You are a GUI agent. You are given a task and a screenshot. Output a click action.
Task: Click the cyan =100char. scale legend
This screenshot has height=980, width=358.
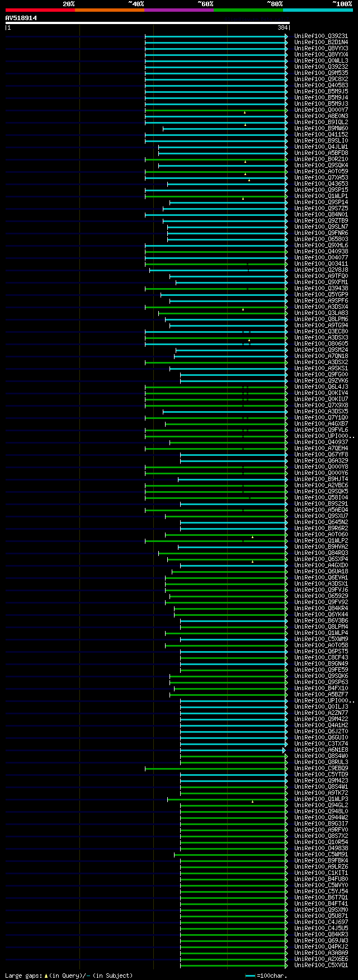266,976
